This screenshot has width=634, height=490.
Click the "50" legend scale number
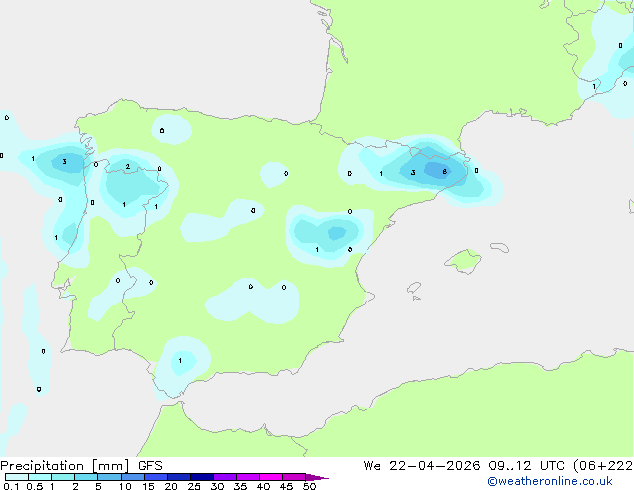tap(309, 486)
